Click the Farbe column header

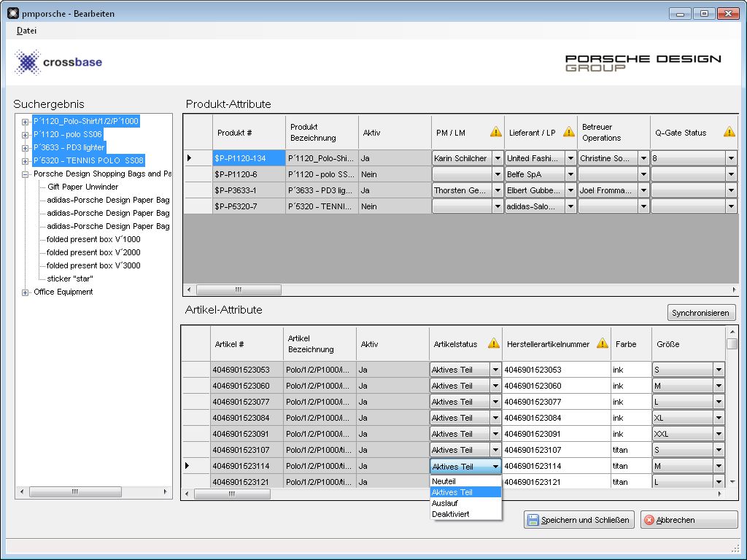[631, 344]
